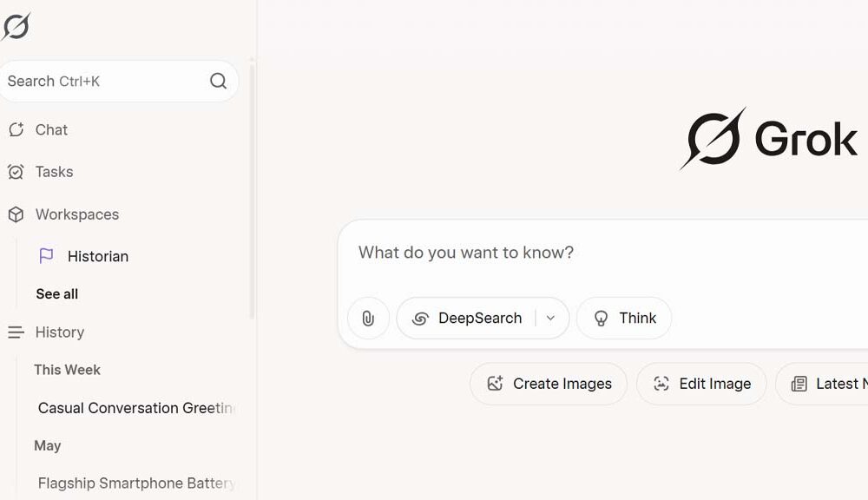Click the new chat bubble icon
Screen dimensions: 868x500
tap(16, 129)
